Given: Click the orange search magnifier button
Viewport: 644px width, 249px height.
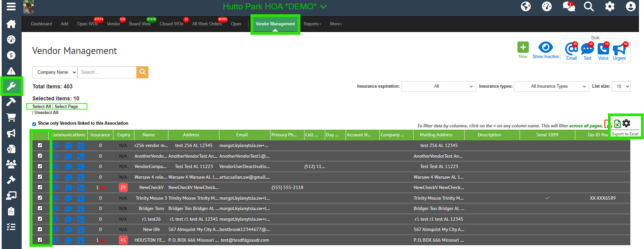Looking at the screenshot, I should [142, 72].
